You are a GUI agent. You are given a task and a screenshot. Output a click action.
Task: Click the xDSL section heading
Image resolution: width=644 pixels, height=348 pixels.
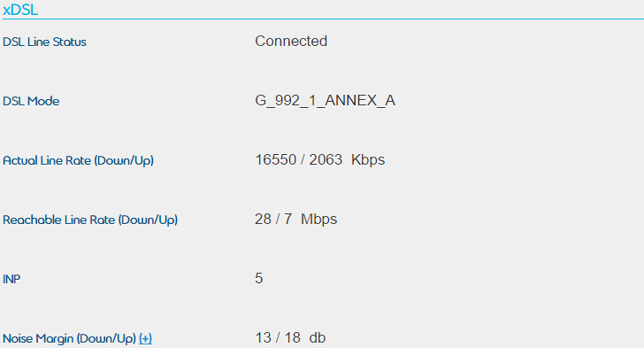pos(20,10)
